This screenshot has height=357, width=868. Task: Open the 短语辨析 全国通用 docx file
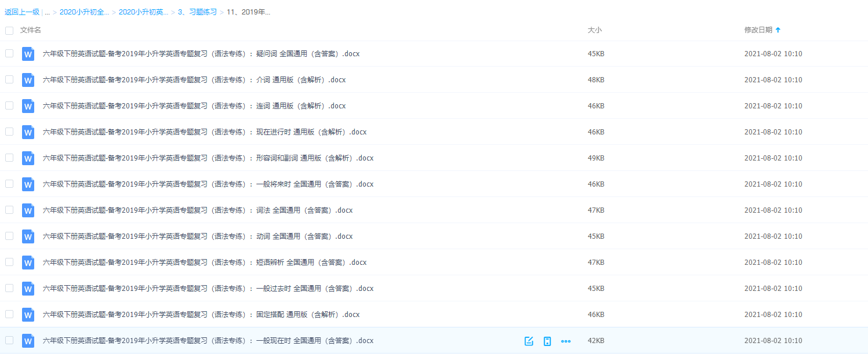(x=205, y=263)
